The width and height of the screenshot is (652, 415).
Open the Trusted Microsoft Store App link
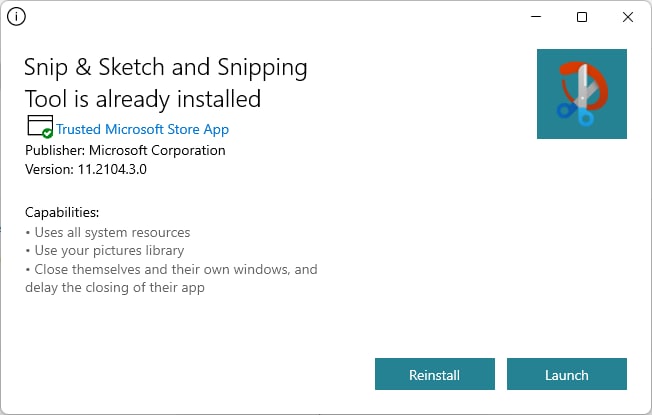click(x=143, y=129)
